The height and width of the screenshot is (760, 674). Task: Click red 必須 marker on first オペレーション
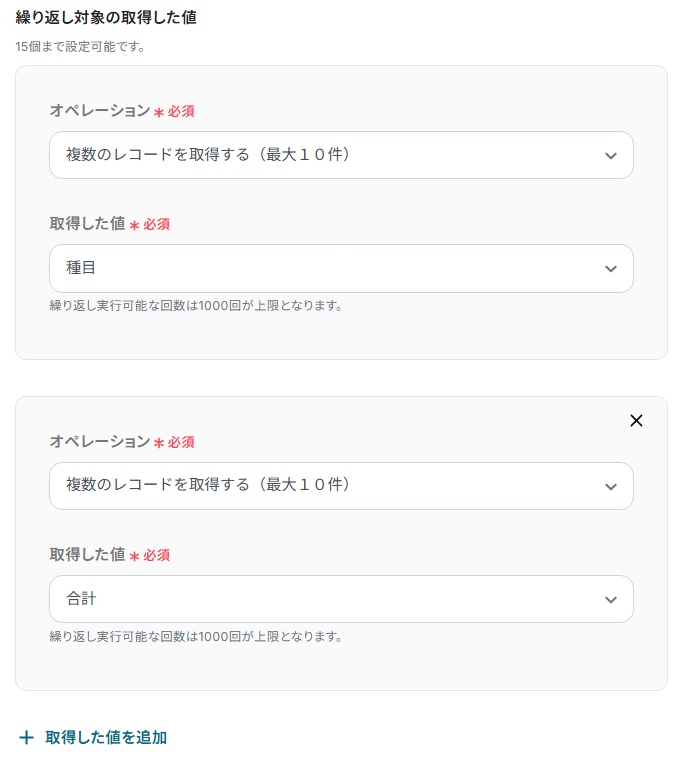point(181,111)
